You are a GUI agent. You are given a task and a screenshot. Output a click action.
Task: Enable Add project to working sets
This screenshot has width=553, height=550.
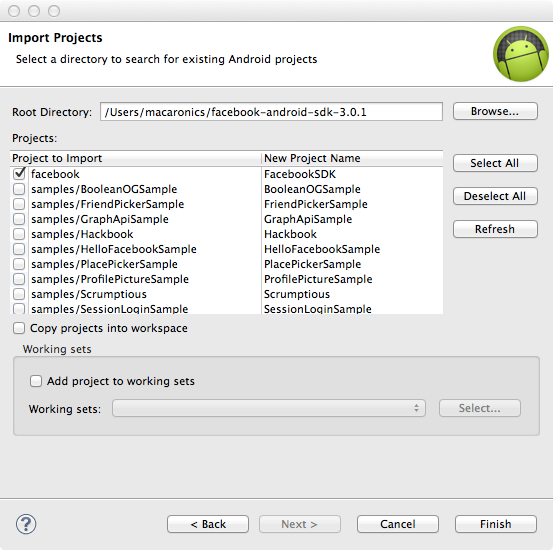coord(36,381)
